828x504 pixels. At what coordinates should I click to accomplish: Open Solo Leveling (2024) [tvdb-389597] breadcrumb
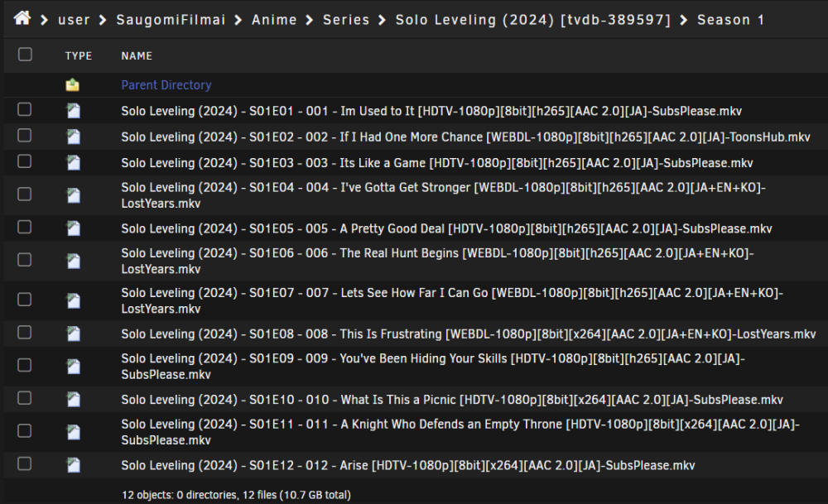coord(532,20)
